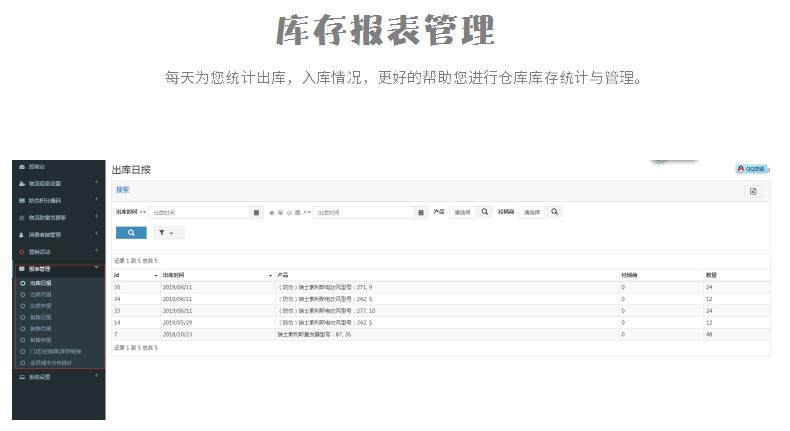Open 会员城市分布统计 report

[x=51, y=363]
